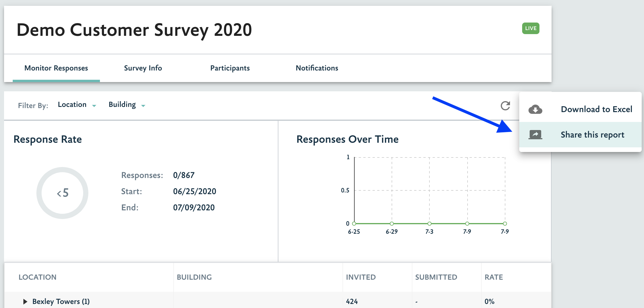Open the Building filter dropdown
The image size is (644, 308).
[x=127, y=105]
